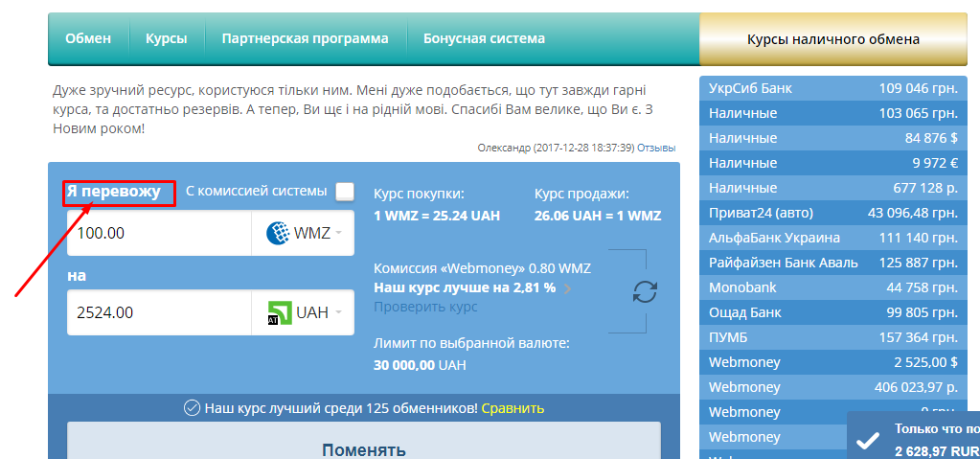Image resolution: width=980 pixels, height=459 pixels.
Task: Click the reviewer name Олександр
Action: (x=504, y=149)
